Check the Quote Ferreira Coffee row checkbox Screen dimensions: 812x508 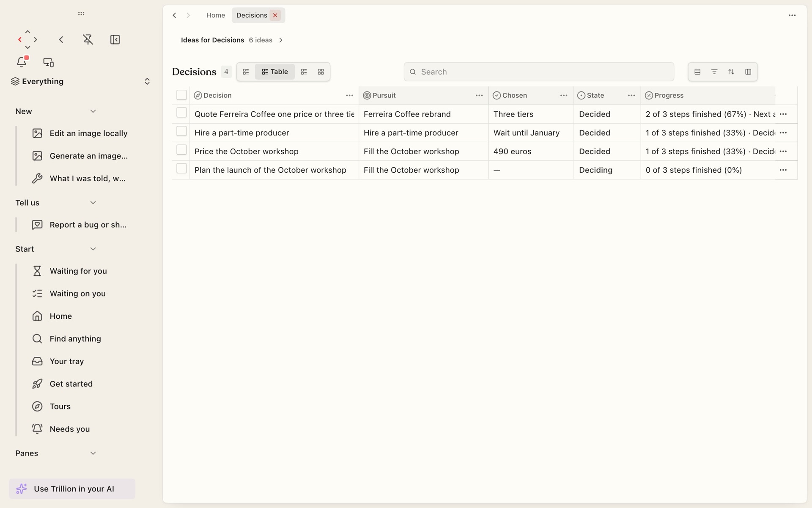(x=181, y=113)
